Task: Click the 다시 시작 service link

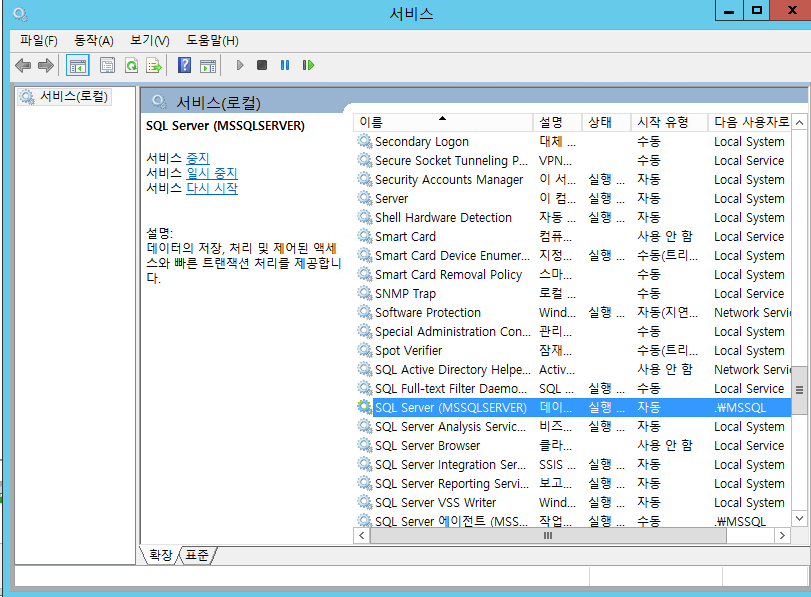Action: point(212,188)
